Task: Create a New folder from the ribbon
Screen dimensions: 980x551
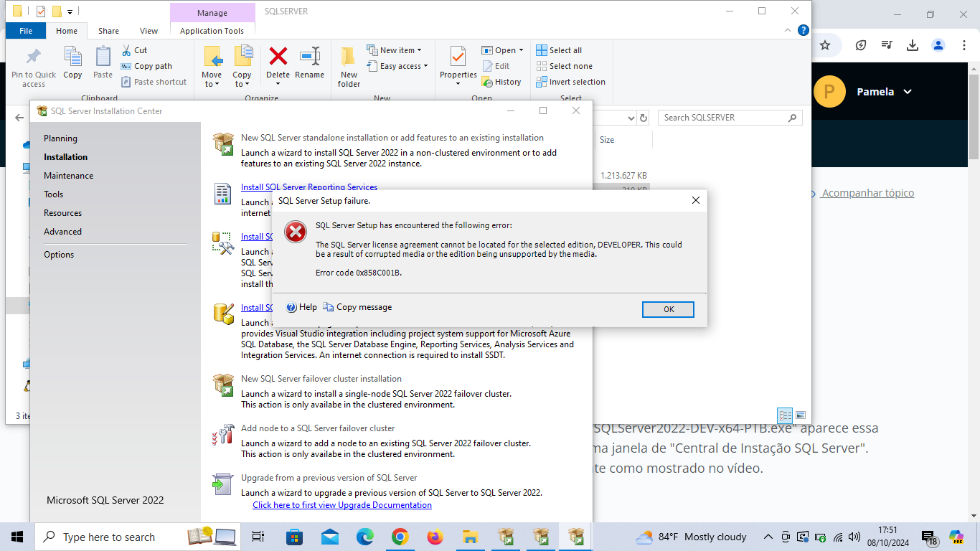Action: 349,67
